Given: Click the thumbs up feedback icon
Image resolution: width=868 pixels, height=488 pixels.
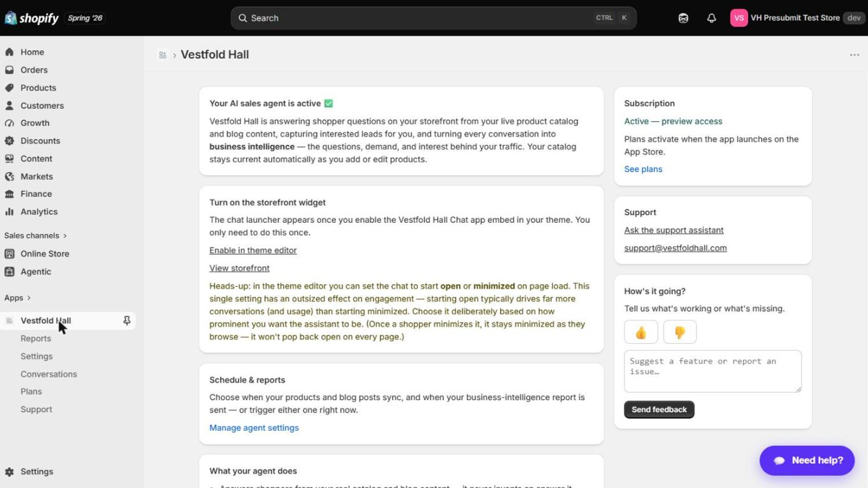Looking at the screenshot, I should tap(641, 332).
